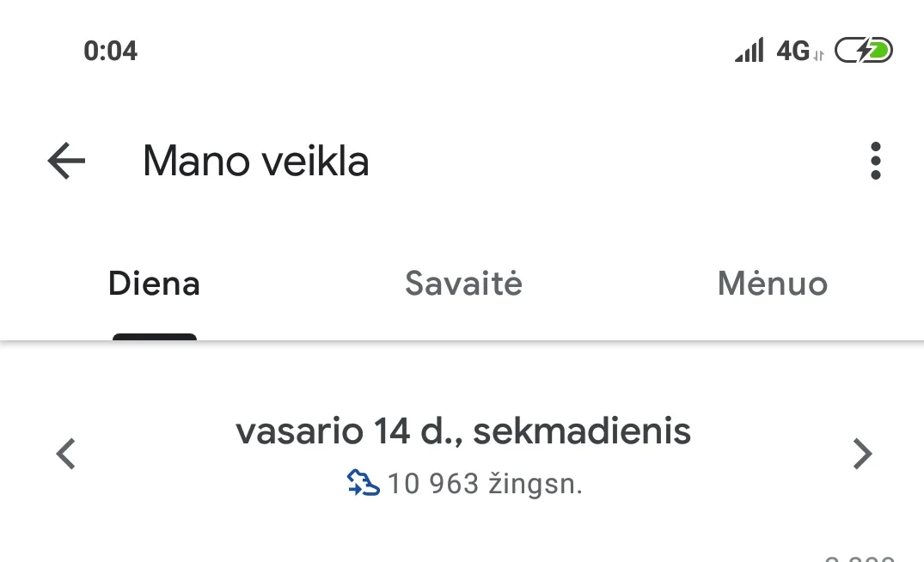
Task: Tap the green charging bolt symbol
Action: click(x=876, y=51)
